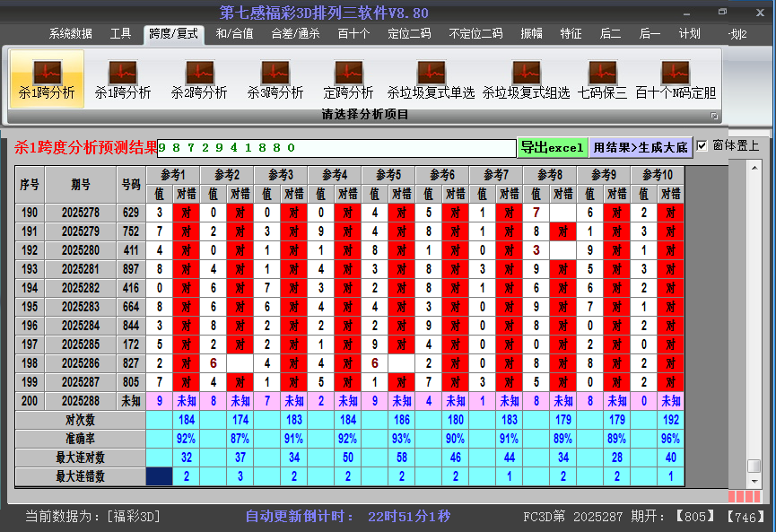The width and height of the screenshot is (776, 532).
Task: Click the 用结果>生成大底 button
Action: click(641, 147)
